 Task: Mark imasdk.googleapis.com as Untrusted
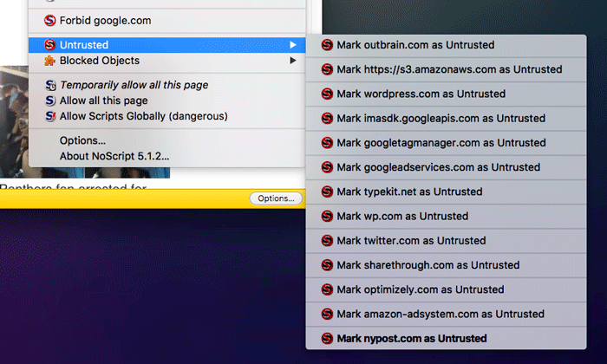point(446,118)
